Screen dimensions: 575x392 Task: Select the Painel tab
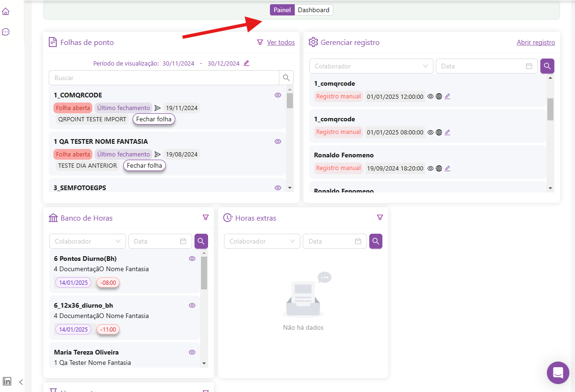282,10
